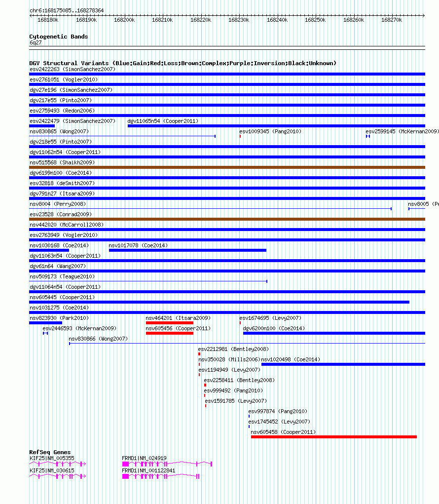Click esv2599145 (McKernan2009) variant label
This screenshot has width=439, height=504.
tap(402, 131)
